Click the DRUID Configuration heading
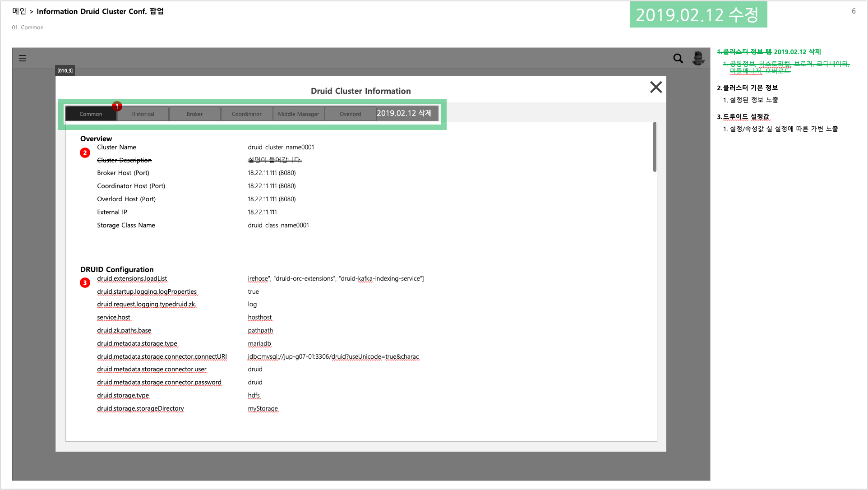Screen dimensions: 868x490 (117, 269)
